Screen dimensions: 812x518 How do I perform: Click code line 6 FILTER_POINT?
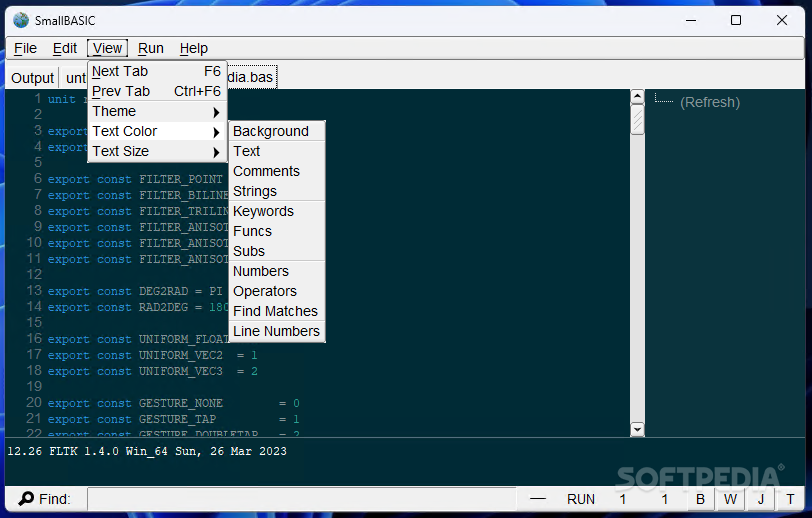tap(135, 179)
